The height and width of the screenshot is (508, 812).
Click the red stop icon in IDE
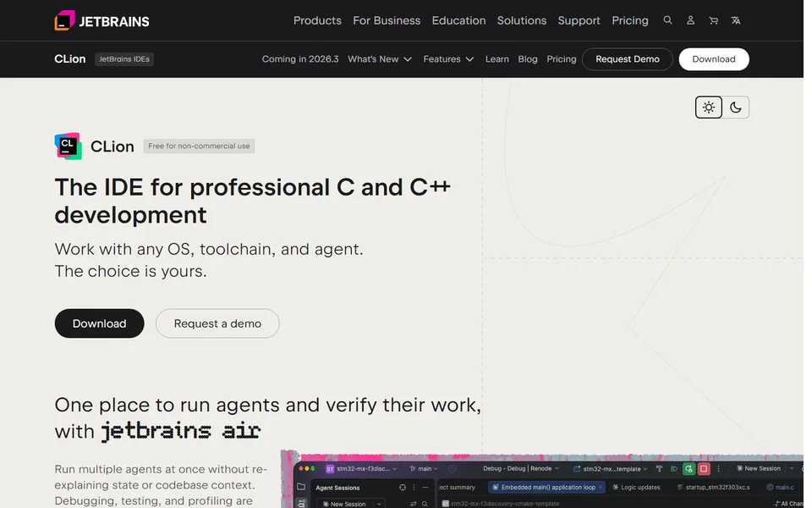703,468
